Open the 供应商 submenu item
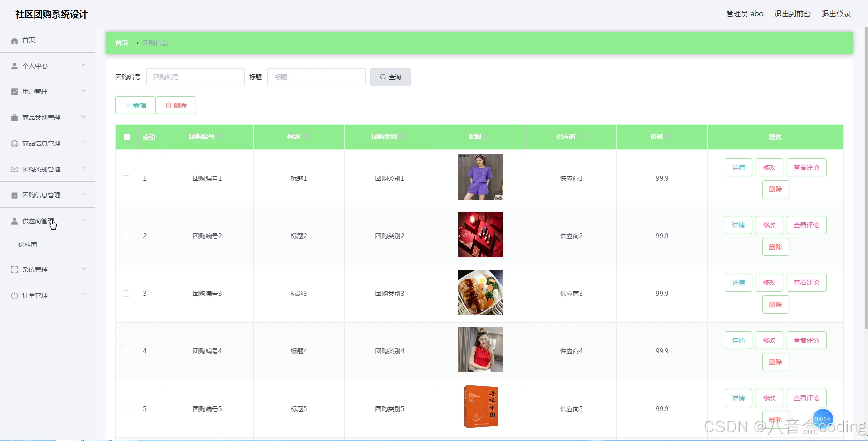This screenshot has height=441, width=868. (x=28, y=244)
